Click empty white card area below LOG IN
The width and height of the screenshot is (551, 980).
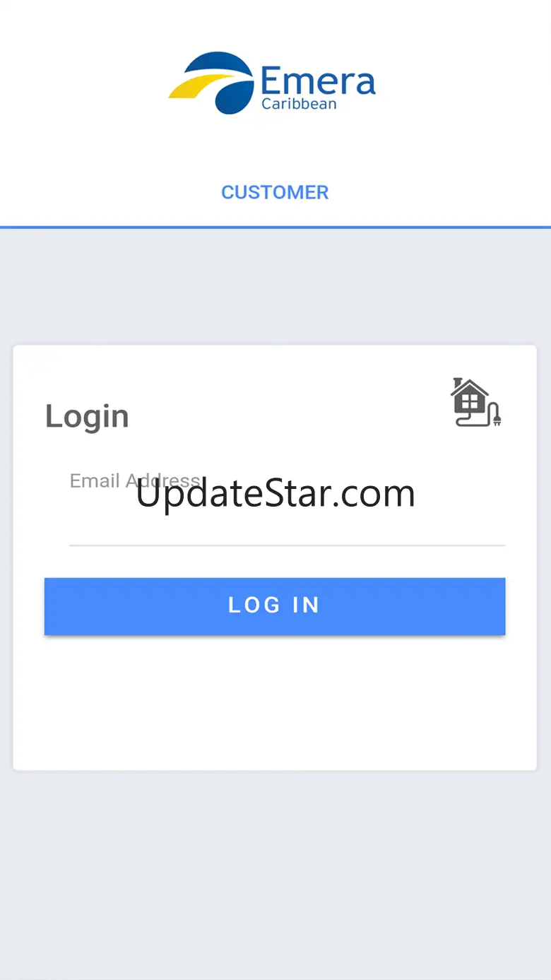pyautogui.click(x=275, y=699)
